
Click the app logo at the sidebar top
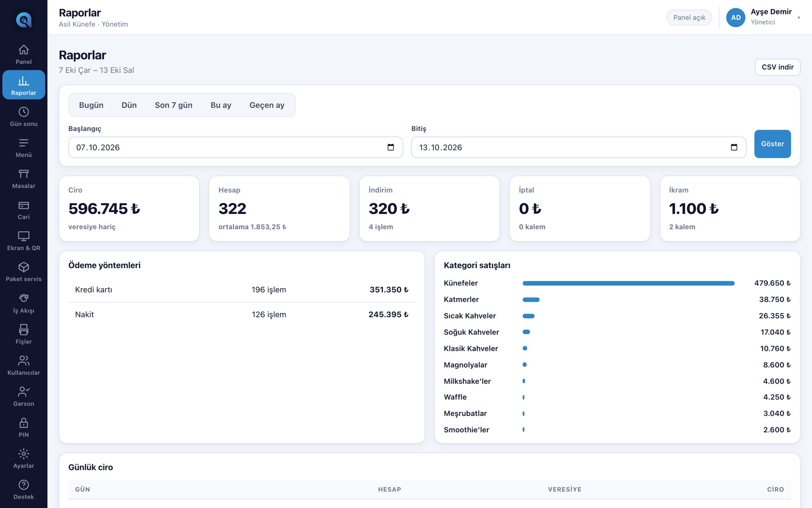click(x=23, y=20)
